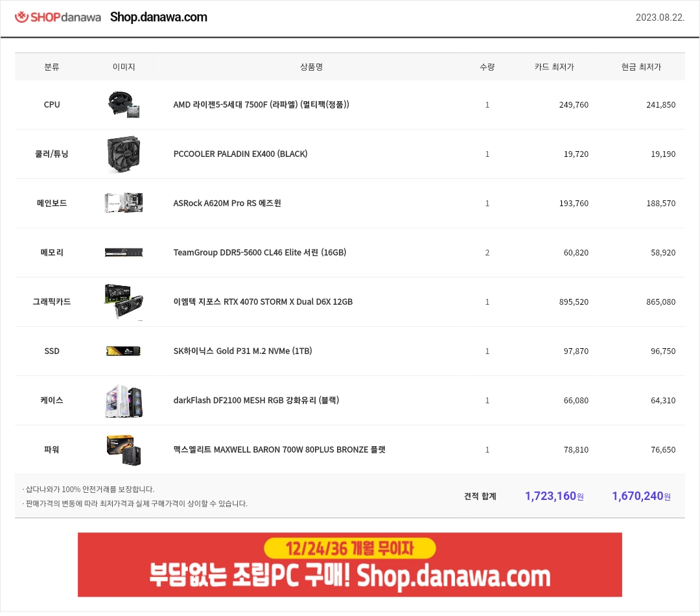Open the darkFlash DF2100 case image
Screen dimensions: 700x616
click(124, 401)
